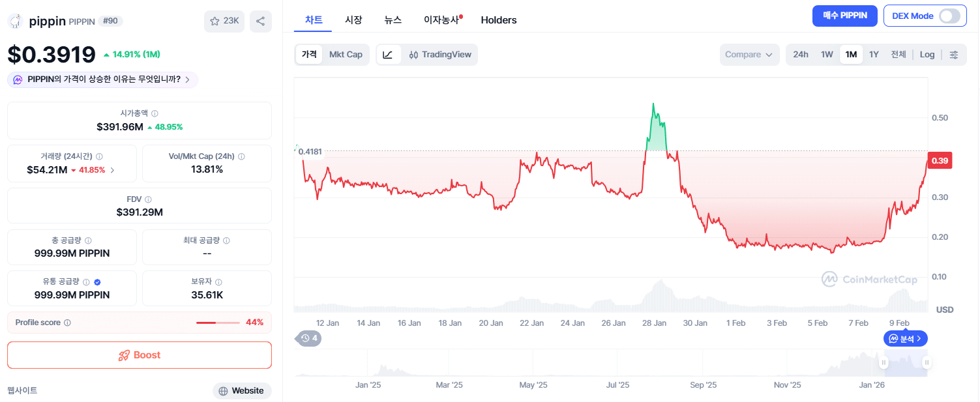Select the 1Y time range
The height and width of the screenshot is (402, 980).
pyautogui.click(x=874, y=55)
